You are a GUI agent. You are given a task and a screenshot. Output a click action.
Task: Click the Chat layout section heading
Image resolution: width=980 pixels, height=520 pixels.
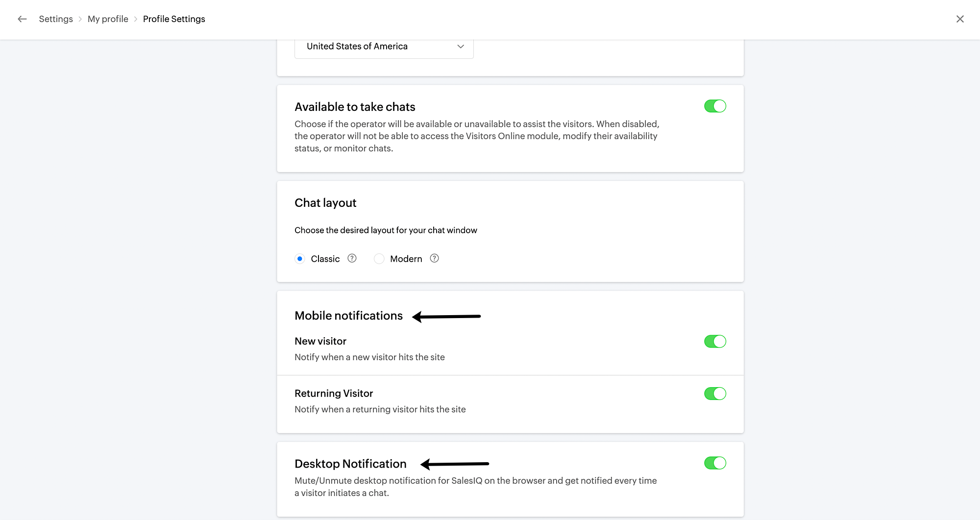click(325, 202)
